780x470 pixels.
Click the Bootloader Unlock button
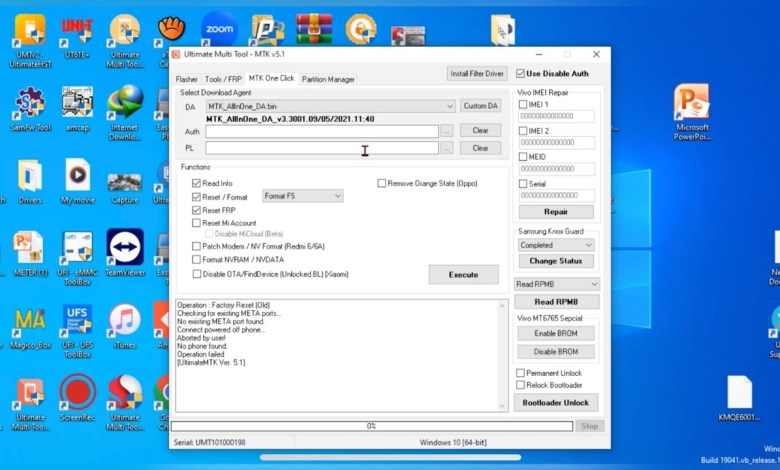click(x=556, y=403)
